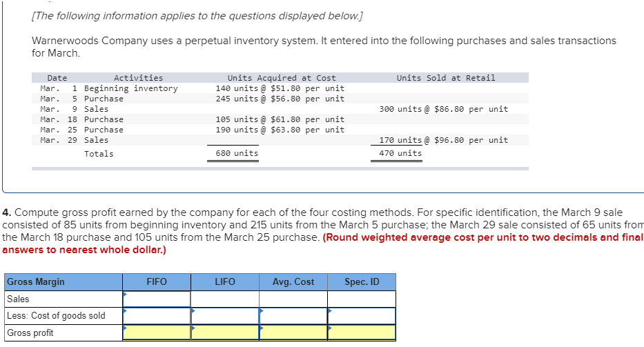Click the Mar. 9 Sales row
The image size is (644, 347).
pyautogui.click(x=280, y=109)
